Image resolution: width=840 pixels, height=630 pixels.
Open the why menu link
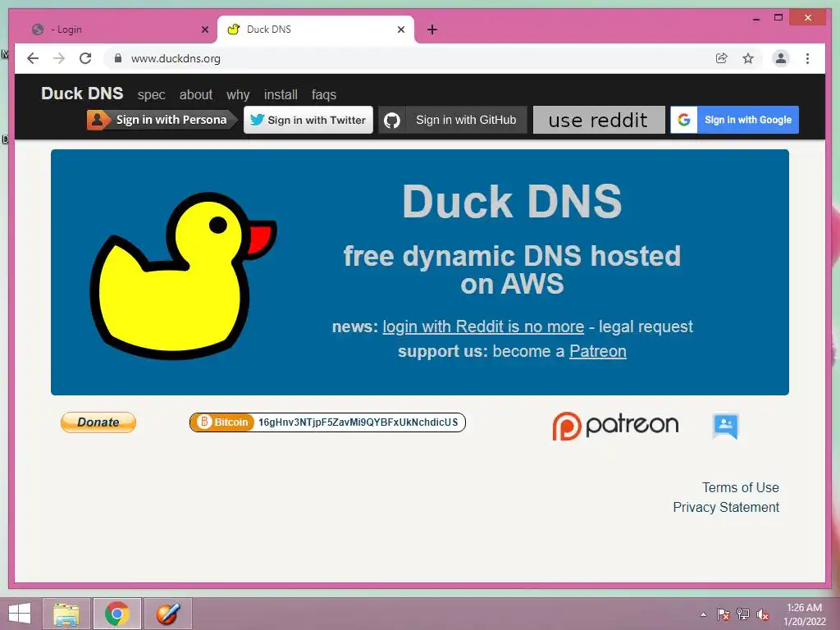point(238,95)
